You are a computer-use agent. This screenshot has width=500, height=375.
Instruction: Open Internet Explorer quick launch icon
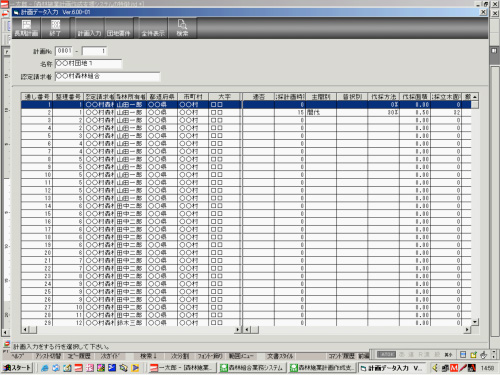pyautogui.click(x=45, y=368)
